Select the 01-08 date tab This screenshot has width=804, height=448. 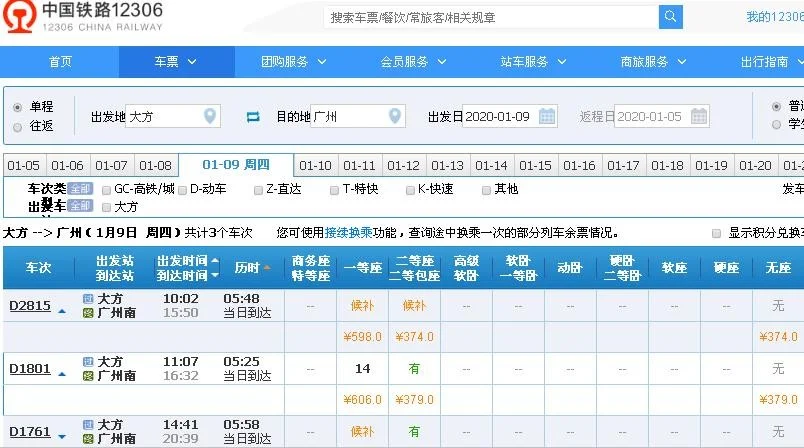point(155,166)
